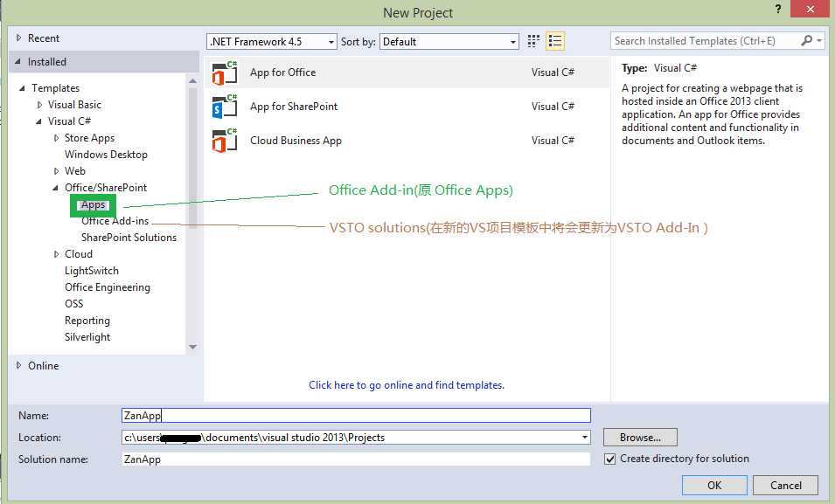Select the OSS tree item
This screenshot has height=504, width=835.
[x=74, y=304]
